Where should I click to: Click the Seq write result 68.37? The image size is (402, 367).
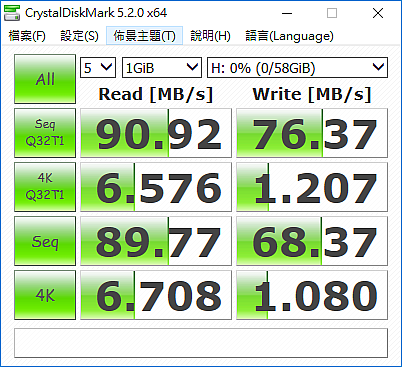(312, 241)
